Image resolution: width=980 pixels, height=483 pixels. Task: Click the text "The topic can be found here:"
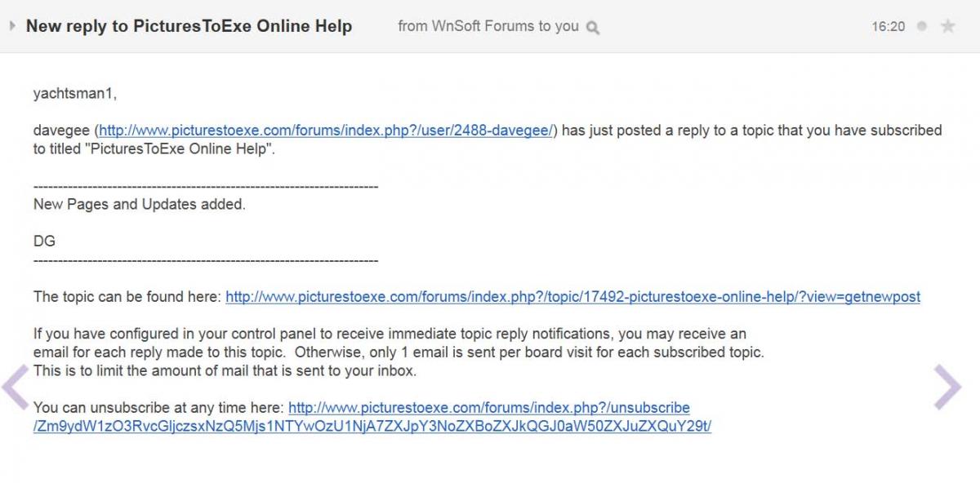pos(127,297)
